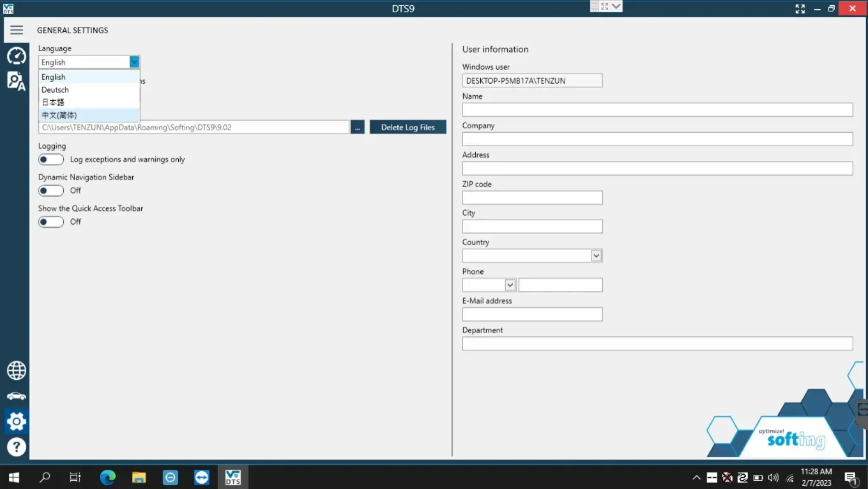Screen dimensions: 868x489
Task: Open File Explorer from the taskbar
Action: coord(139,477)
